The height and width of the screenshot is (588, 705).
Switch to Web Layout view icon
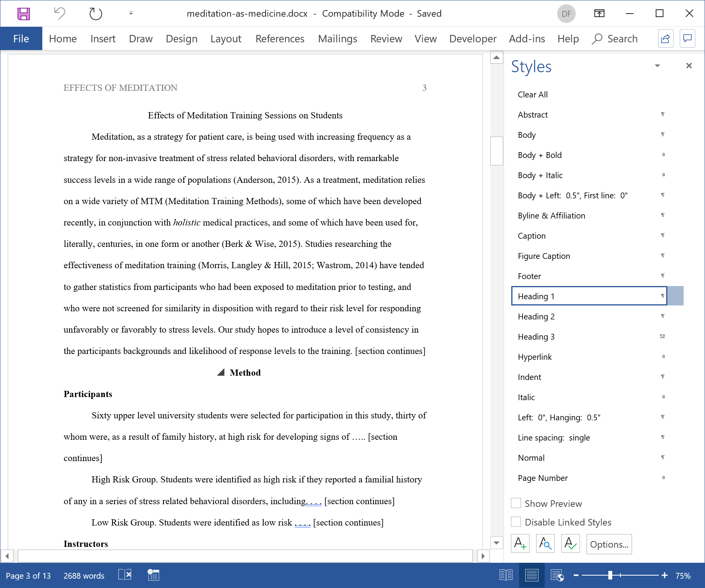coord(557,575)
